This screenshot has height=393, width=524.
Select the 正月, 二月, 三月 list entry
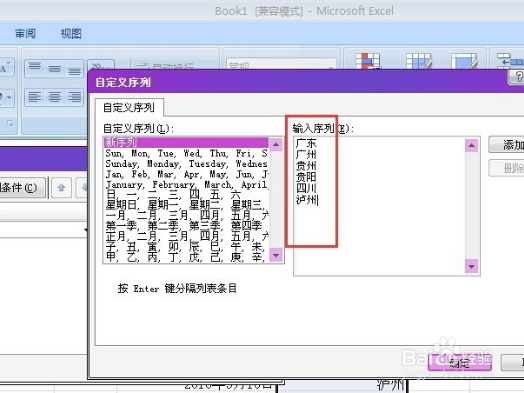[186, 236]
